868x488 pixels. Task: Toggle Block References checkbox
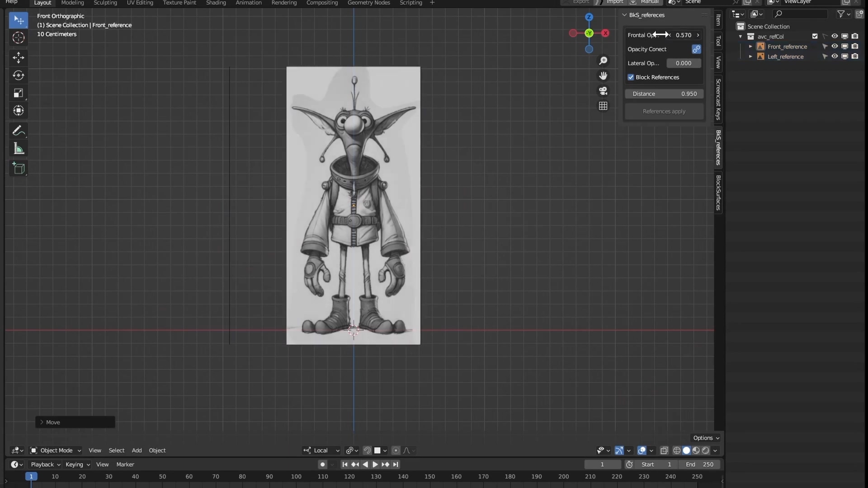pos(631,77)
